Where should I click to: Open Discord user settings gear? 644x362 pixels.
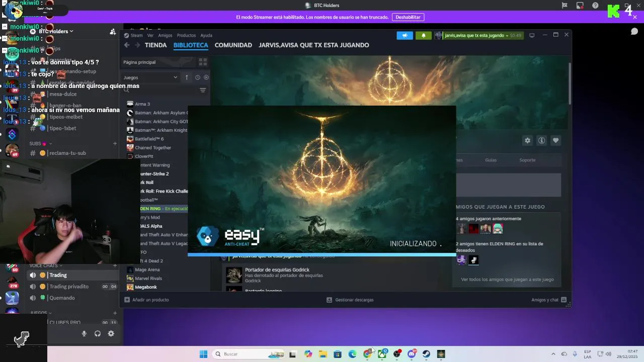coord(111,333)
